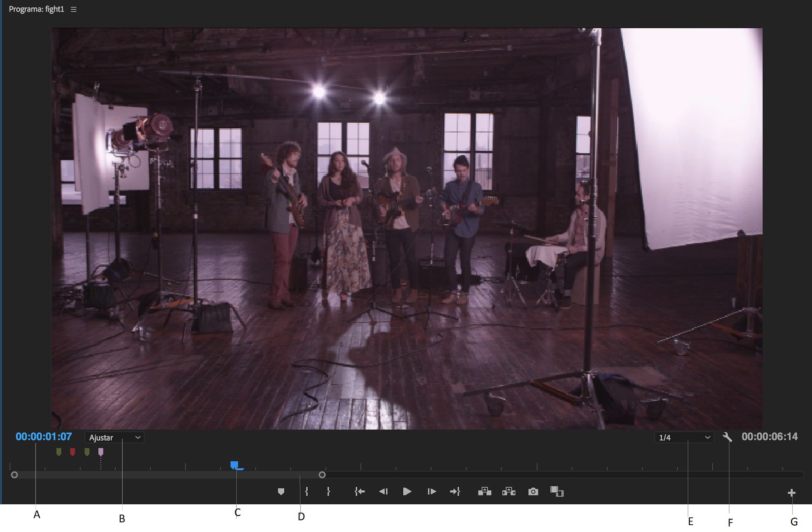Image resolution: width=812 pixels, height=532 pixels.
Task: Step forward one frame
Action: tap(431, 492)
